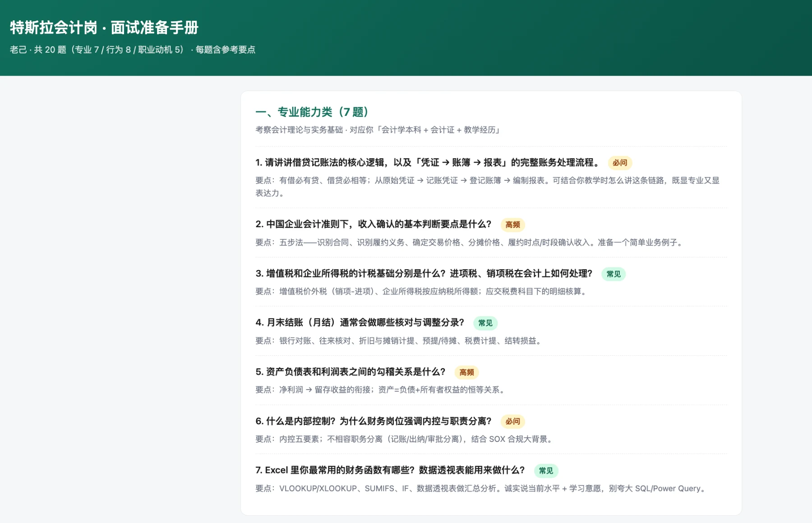The image size is (812, 523).
Task: Click the 必问 tag on question 6
Action: 512,421
